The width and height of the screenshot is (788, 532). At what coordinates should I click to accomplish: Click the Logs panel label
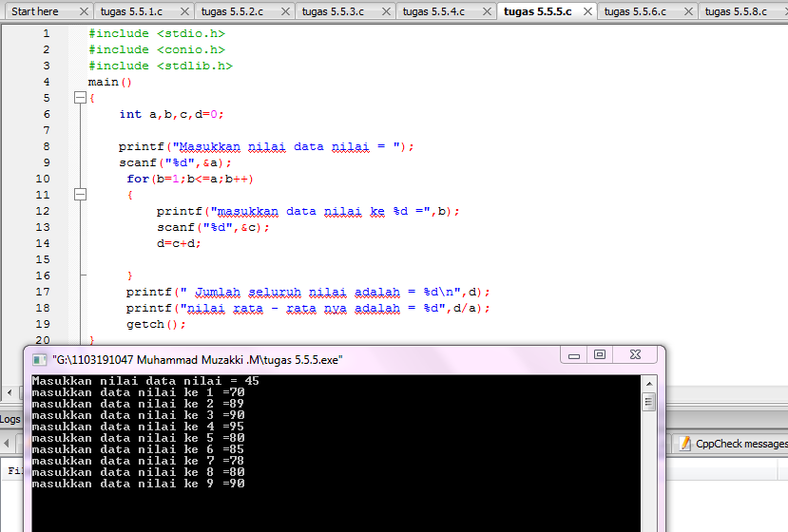10,419
